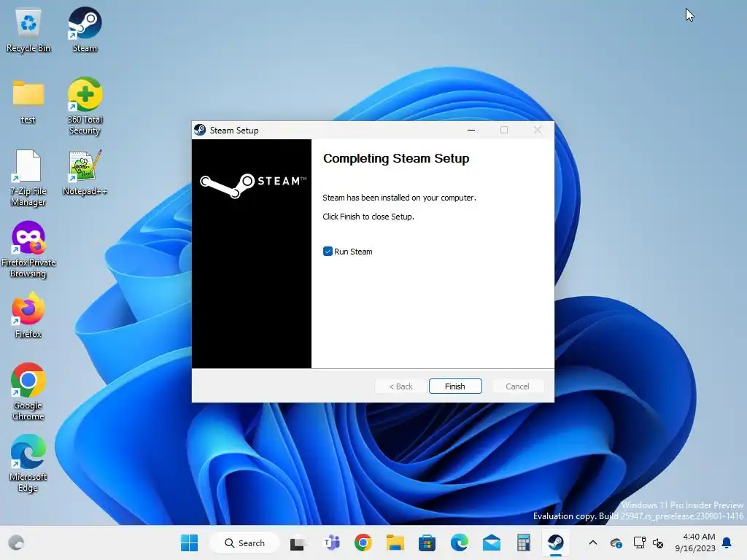
Task: Click the Steam icon in the setup title bar
Action: click(x=200, y=130)
